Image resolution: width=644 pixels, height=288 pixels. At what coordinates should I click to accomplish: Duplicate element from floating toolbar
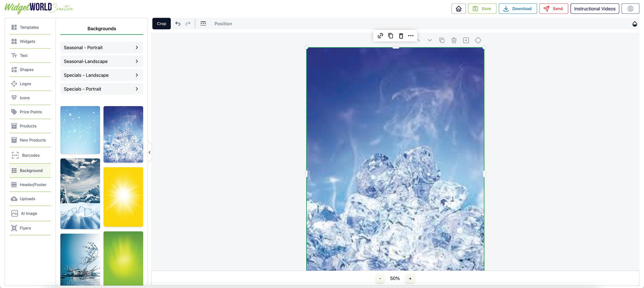391,36
